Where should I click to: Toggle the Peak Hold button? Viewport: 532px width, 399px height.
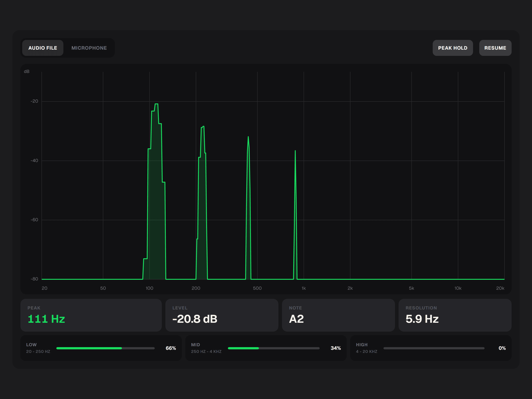pyautogui.click(x=453, y=48)
